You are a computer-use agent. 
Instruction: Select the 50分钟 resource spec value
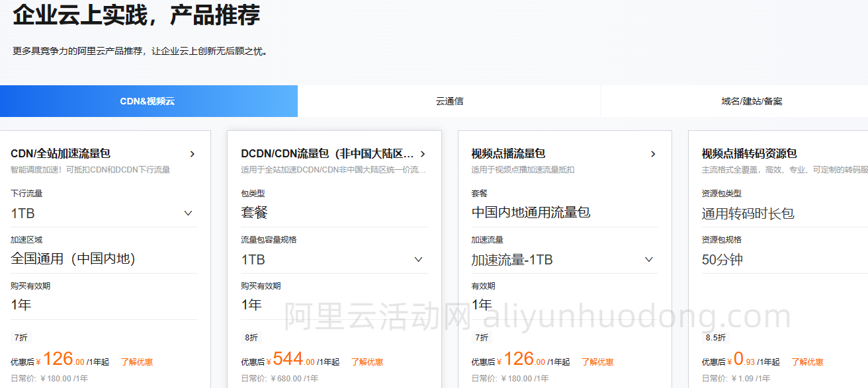pyautogui.click(x=722, y=260)
